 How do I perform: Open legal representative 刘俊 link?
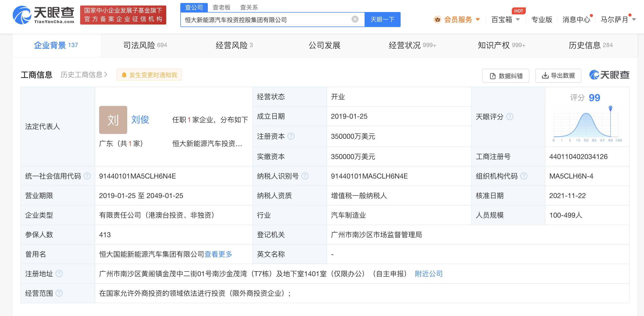pos(140,119)
